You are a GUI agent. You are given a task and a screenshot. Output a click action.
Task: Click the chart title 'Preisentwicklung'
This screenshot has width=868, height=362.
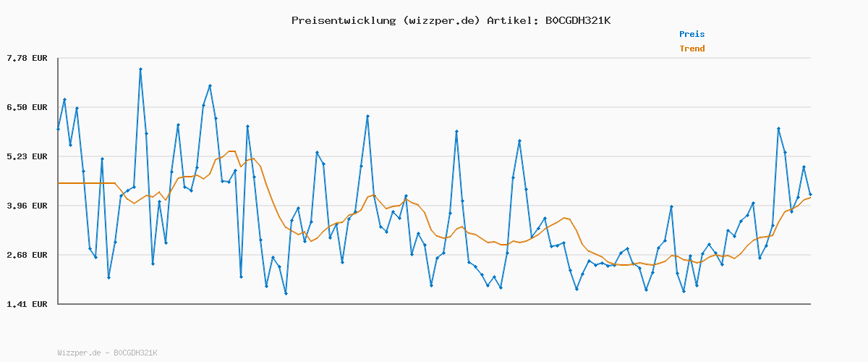tap(344, 20)
